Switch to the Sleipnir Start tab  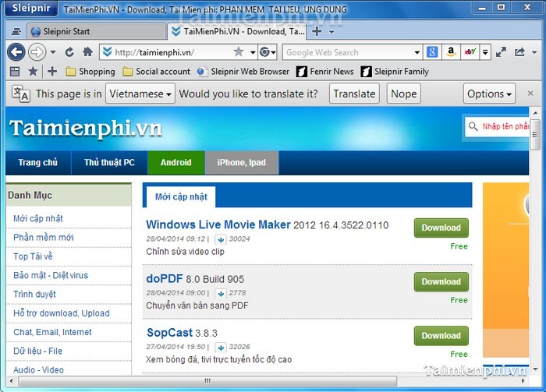[94, 32]
